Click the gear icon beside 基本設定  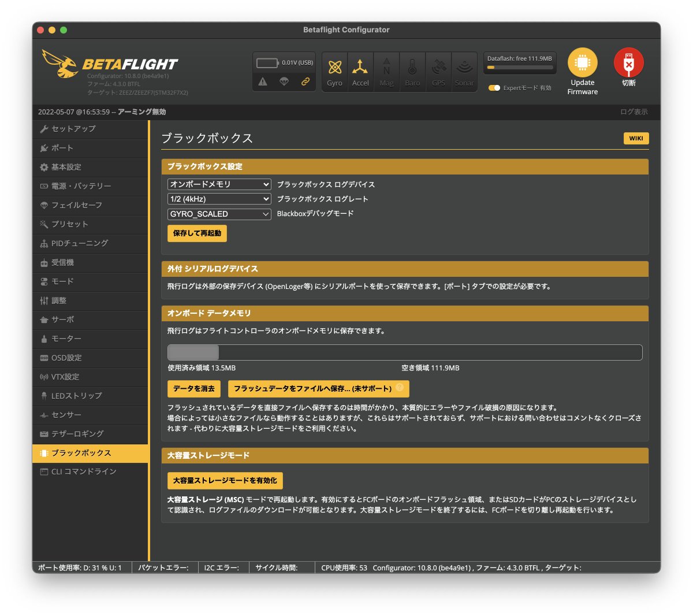(44, 167)
